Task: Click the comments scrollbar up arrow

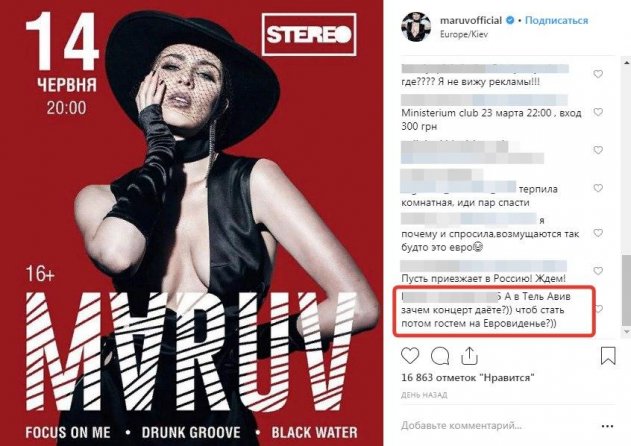Action: 627,62
